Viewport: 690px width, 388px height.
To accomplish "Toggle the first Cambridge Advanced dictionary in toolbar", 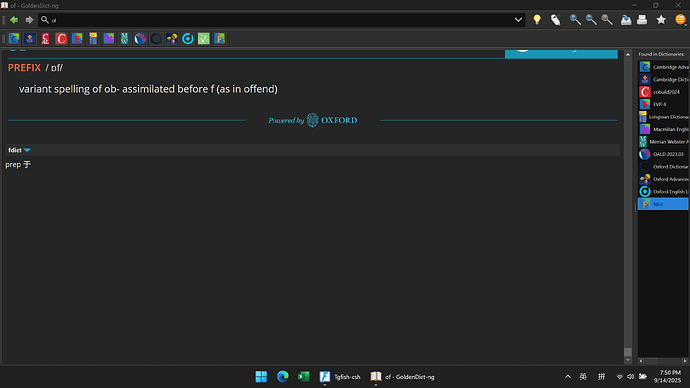I will point(14,39).
